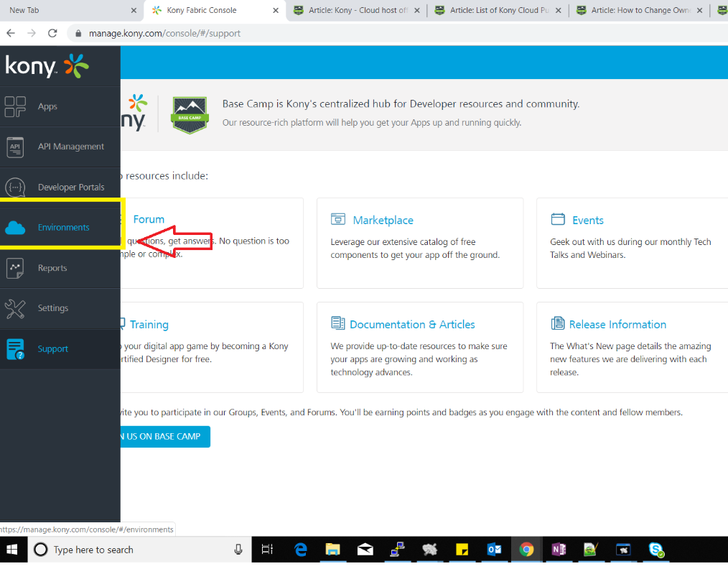Screen dimensions: 728x569
Task: Open the Release Information link
Action: [616, 324]
